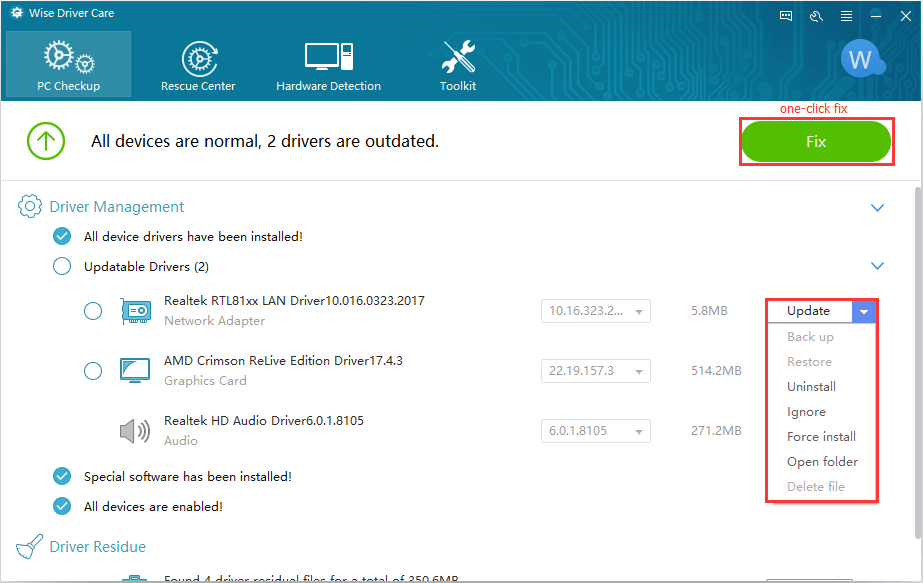Check the AMD Crimson ReLive driver checkbox
Image resolution: width=923 pixels, height=583 pixels.
click(x=93, y=371)
